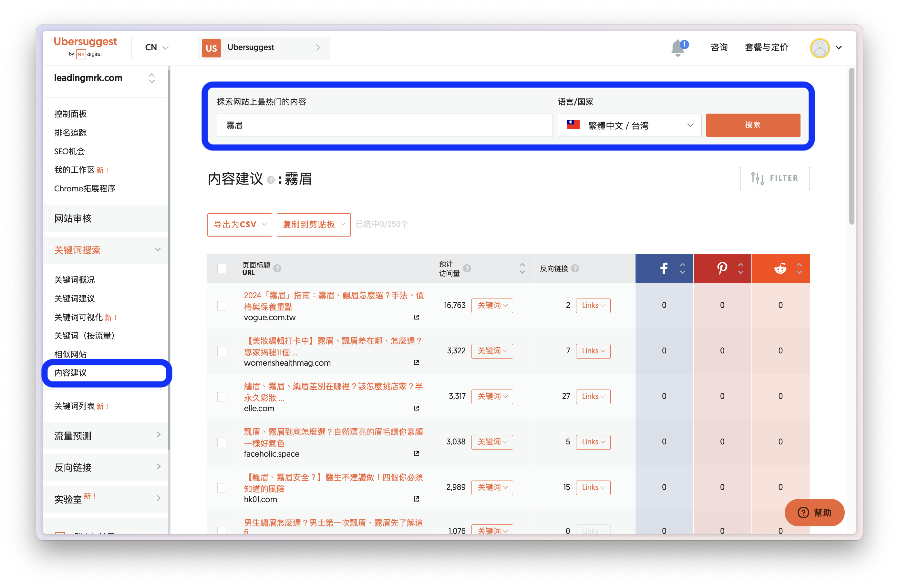Open 关键词建议 in sidebar
The height and width of the screenshot is (588, 899).
coord(74,299)
